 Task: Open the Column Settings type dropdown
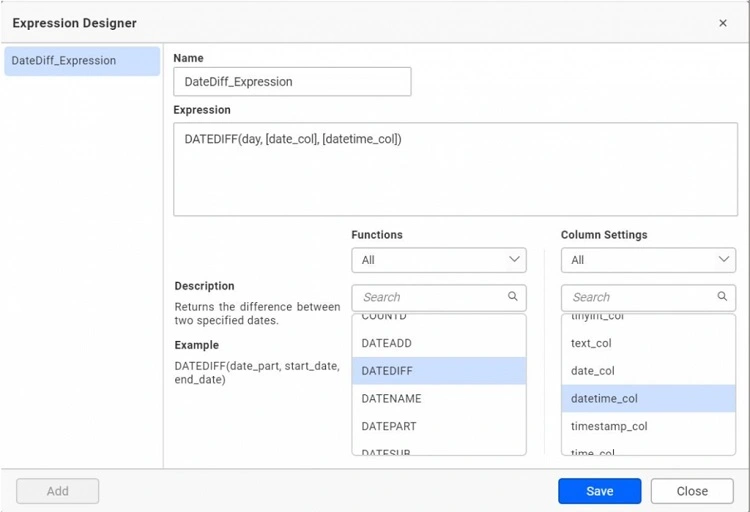pos(648,260)
